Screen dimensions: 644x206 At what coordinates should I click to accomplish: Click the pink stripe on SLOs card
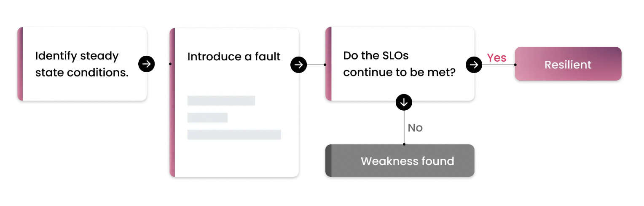[x=328, y=64]
